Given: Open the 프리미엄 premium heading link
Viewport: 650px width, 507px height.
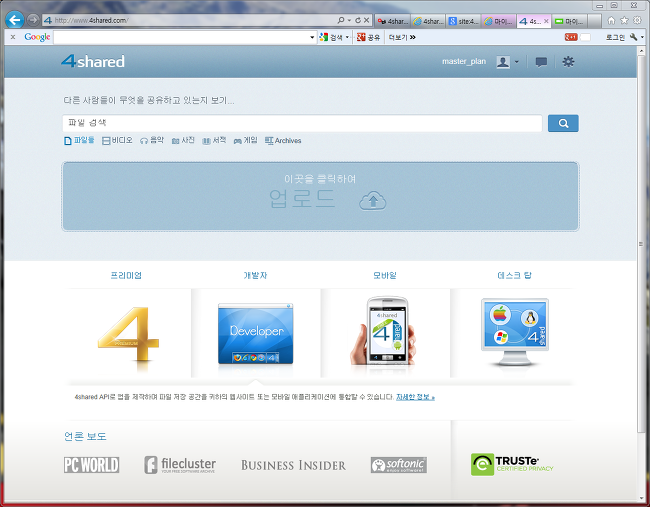Looking at the screenshot, I should tap(126, 275).
